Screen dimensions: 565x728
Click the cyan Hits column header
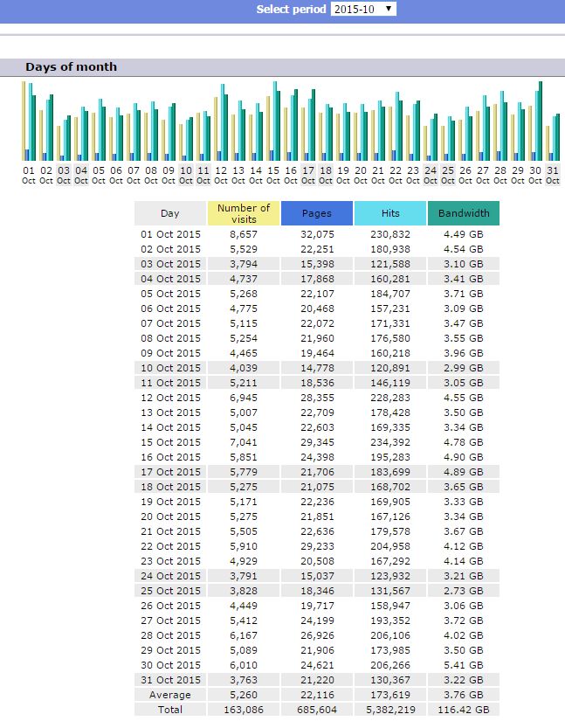(390, 213)
